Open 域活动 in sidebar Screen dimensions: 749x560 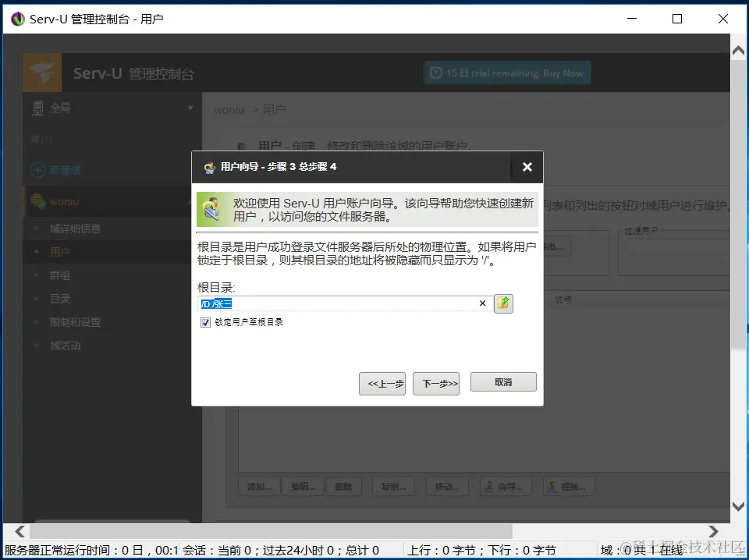[65, 346]
